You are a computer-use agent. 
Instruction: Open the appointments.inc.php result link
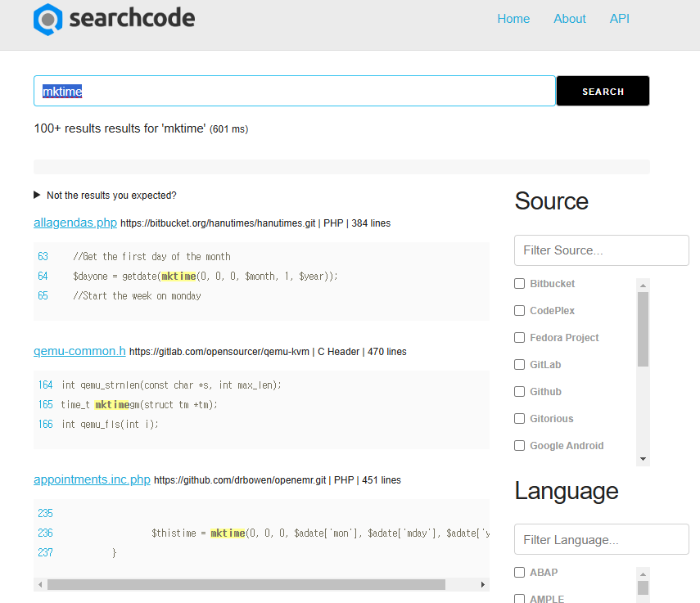(92, 479)
